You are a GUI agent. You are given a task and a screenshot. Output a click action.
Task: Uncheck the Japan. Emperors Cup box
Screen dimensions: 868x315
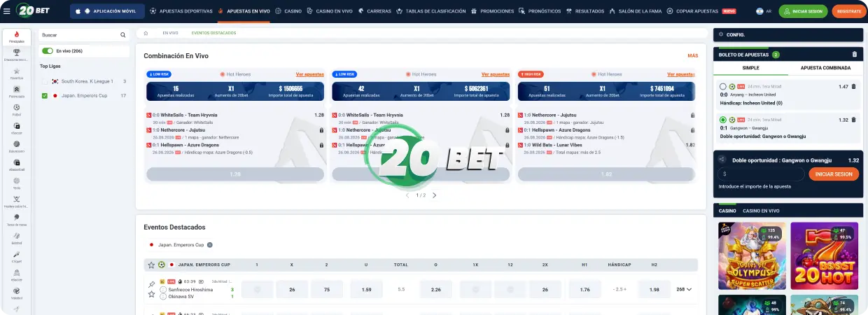click(x=45, y=95)
